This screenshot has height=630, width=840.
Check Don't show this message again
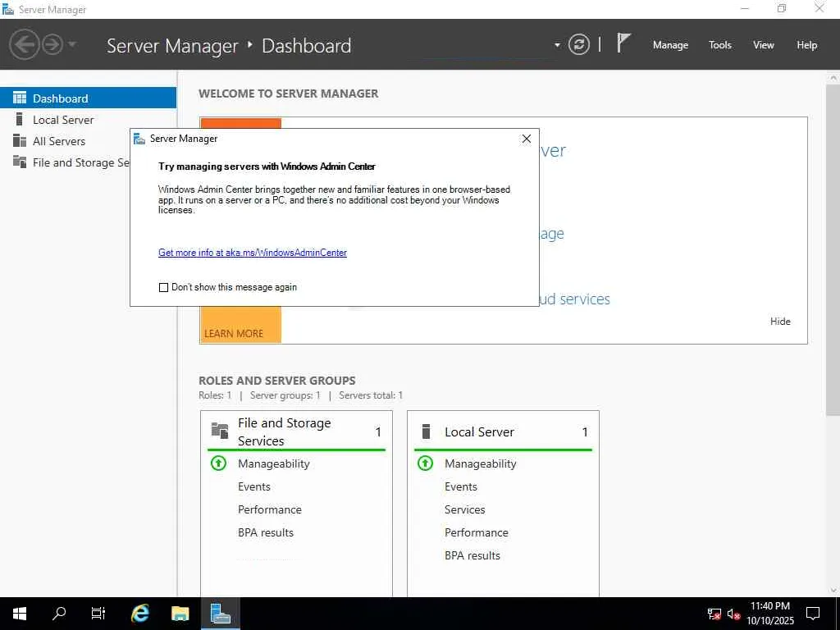click(x=163, y=288)
